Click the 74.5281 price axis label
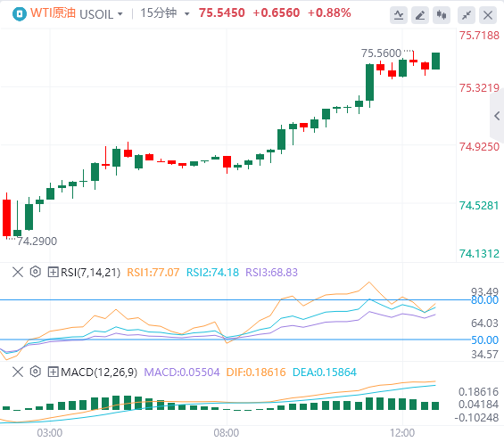The image size is (504, 442). pos(479,206)
